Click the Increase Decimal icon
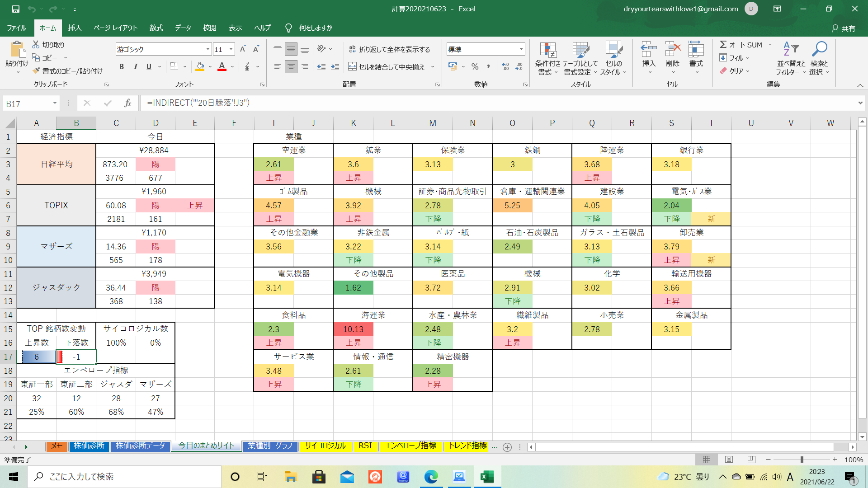Viewport: 868px width, 488px height. 505,67
